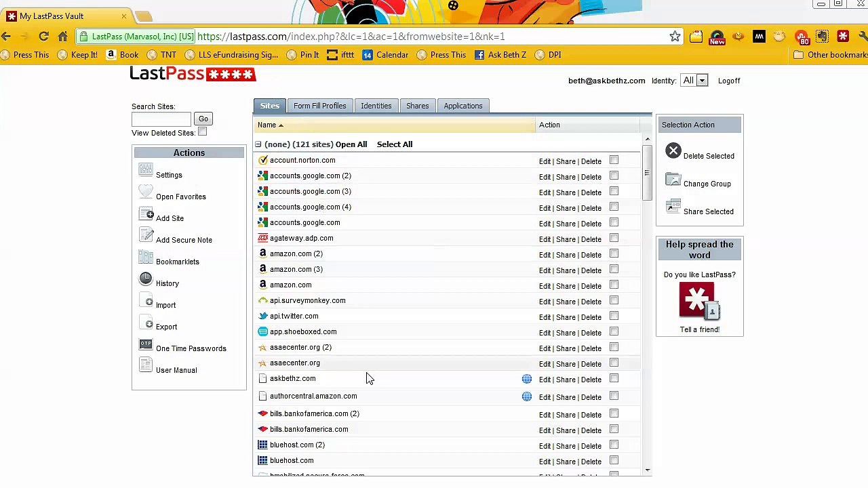Click the Tell a friend LastPass image

(699, 302)
